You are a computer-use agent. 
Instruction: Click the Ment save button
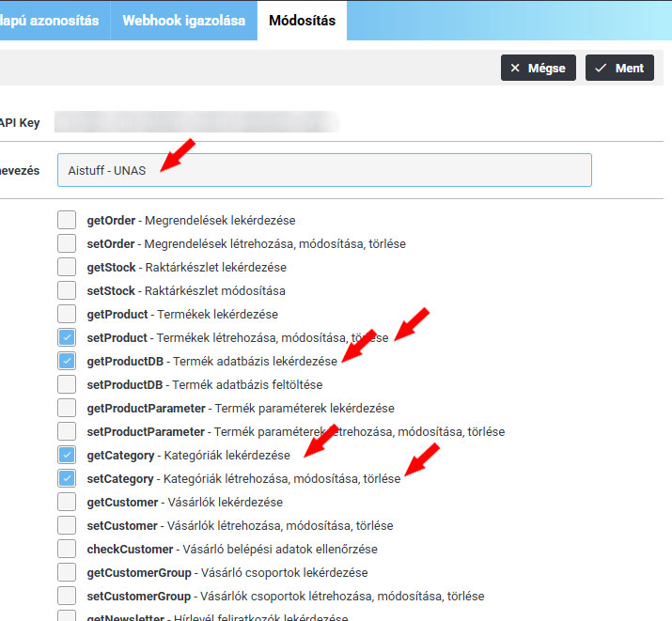(x=618, y=68)
